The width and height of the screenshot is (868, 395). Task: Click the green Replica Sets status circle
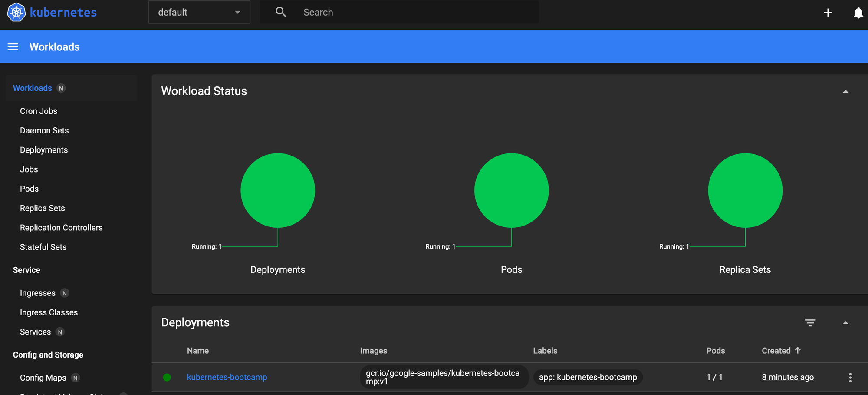(745, 190)
